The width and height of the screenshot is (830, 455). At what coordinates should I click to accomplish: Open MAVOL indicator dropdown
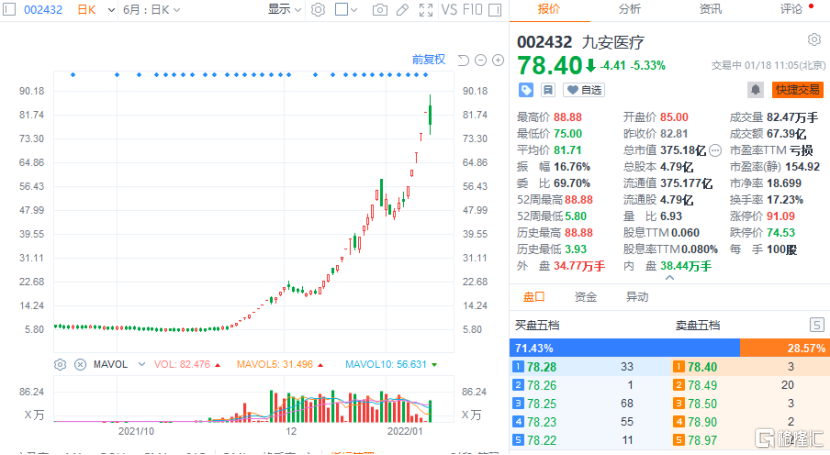(141, 365)
